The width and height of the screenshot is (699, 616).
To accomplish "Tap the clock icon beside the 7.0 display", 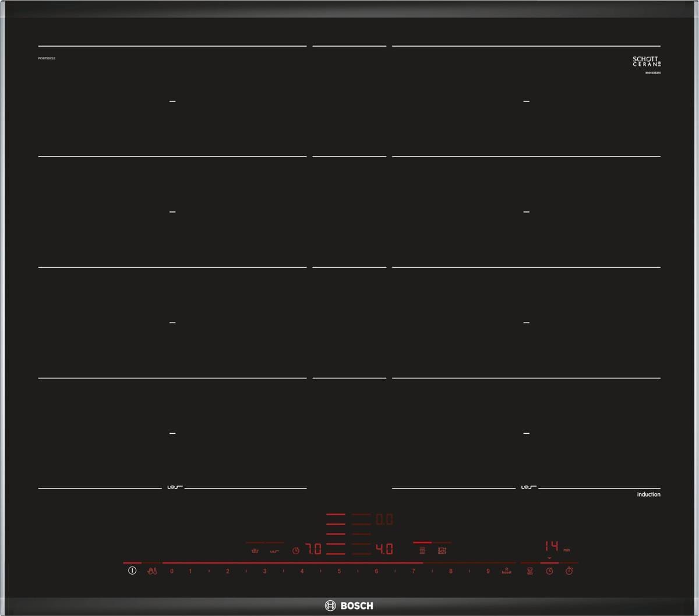I will (296, 550).
